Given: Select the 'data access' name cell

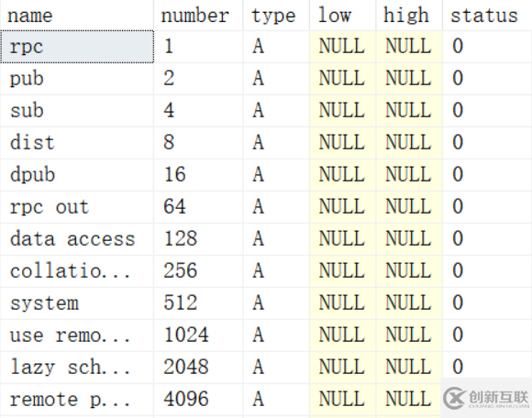Looking at the screenshot, I should point(77,239).
